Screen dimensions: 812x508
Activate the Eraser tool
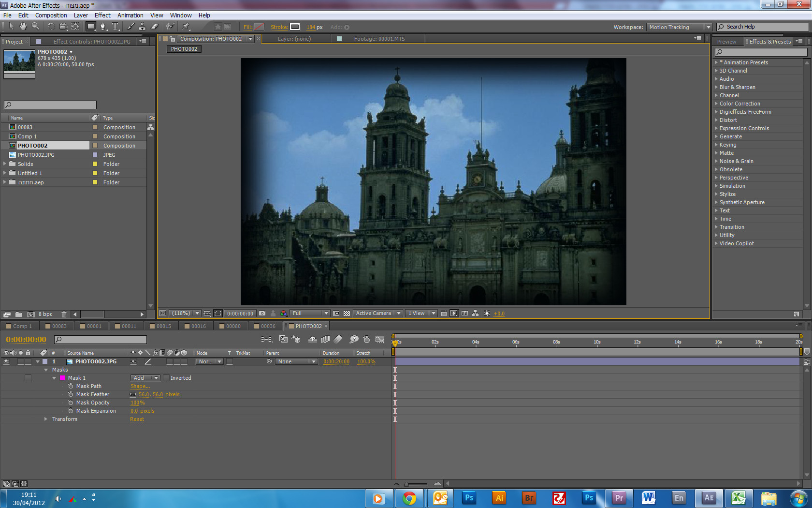(155, 27)
